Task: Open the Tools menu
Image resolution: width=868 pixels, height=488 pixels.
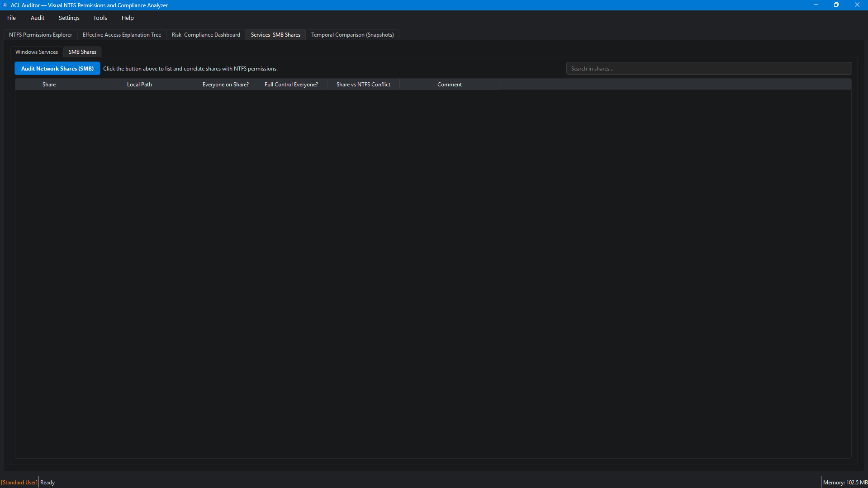Action: coord(100,18)
